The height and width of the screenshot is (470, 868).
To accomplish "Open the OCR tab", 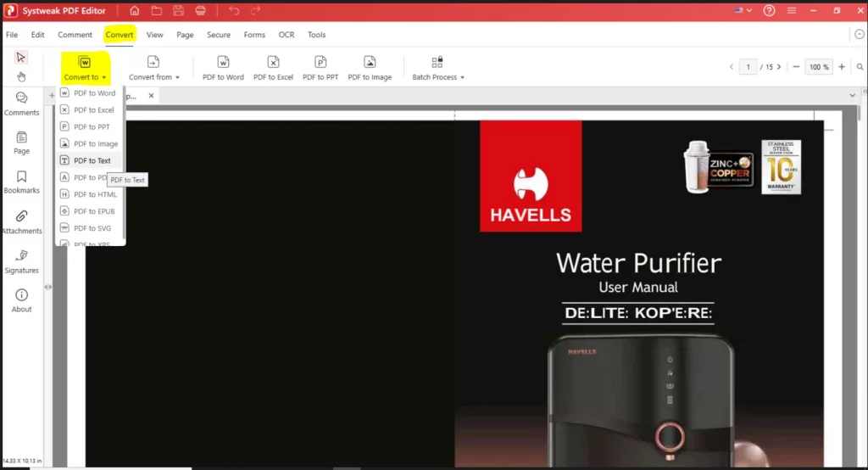I will pyautogui.click(x=287, y=35).
